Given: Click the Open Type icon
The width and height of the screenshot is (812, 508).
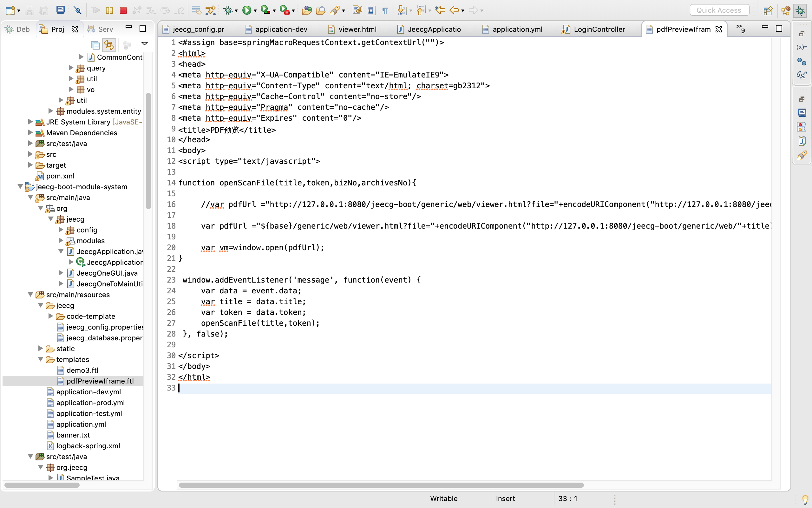Looking at the screenshot, I should [306, 10].
